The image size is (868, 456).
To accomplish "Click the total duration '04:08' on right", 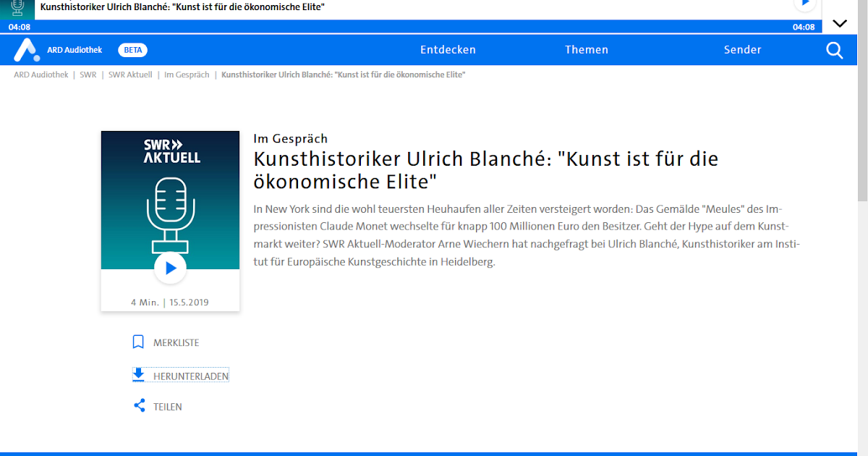I will coord(804,28).
